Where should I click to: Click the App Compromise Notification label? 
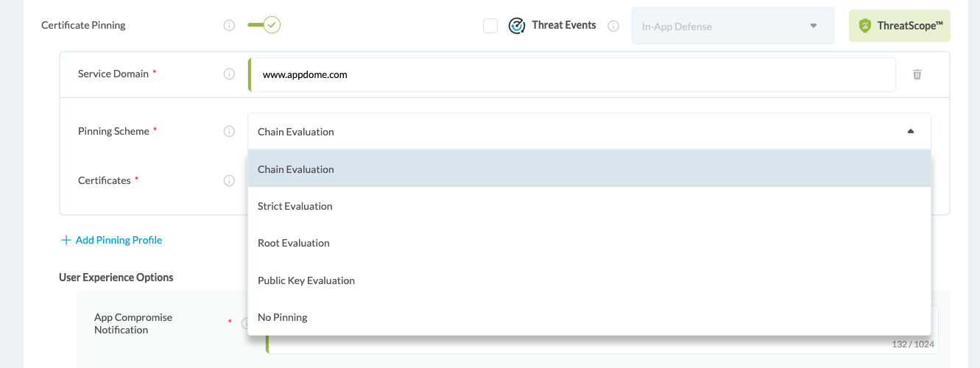133,324
